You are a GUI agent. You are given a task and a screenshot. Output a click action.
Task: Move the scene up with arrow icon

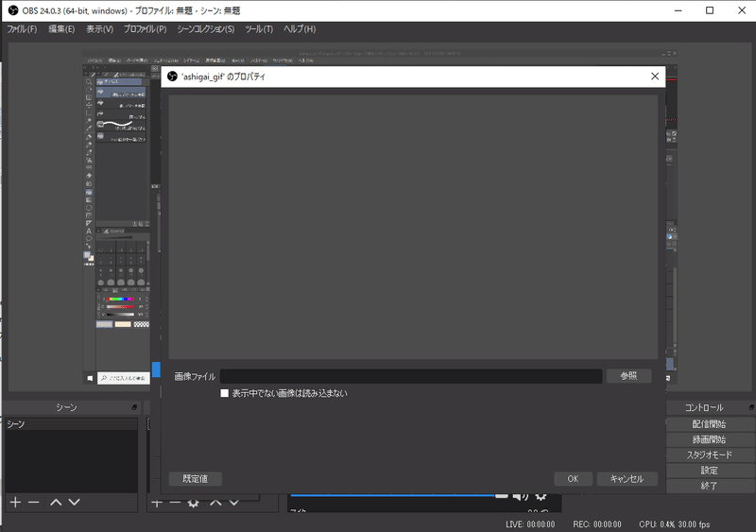pos(56,502)
